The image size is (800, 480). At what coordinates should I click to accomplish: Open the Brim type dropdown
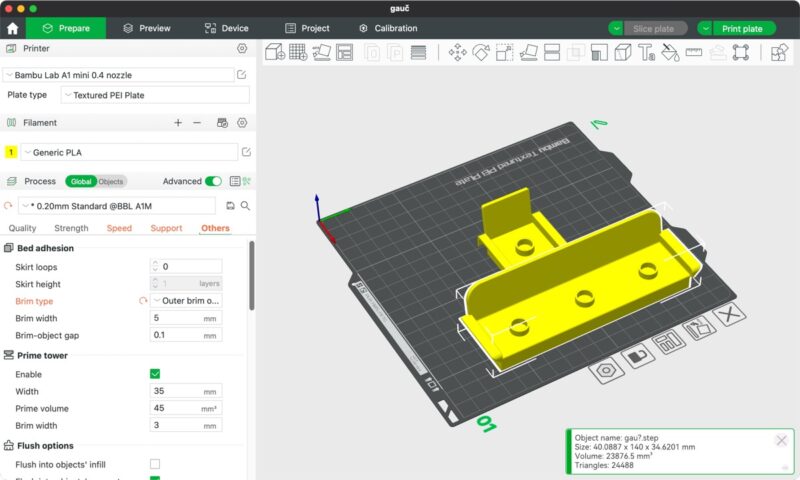(x=187, y=300)
